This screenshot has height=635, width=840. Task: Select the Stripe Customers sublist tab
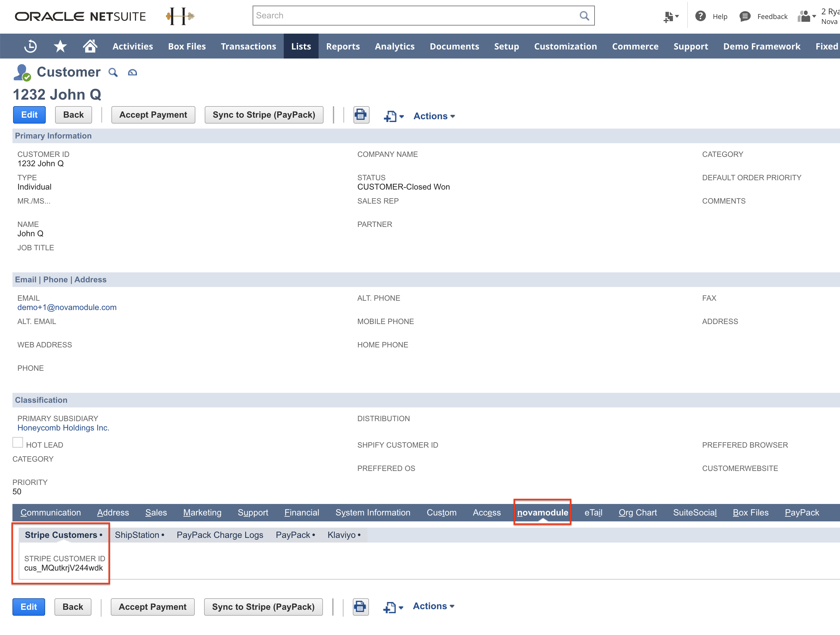click(63, 535)
